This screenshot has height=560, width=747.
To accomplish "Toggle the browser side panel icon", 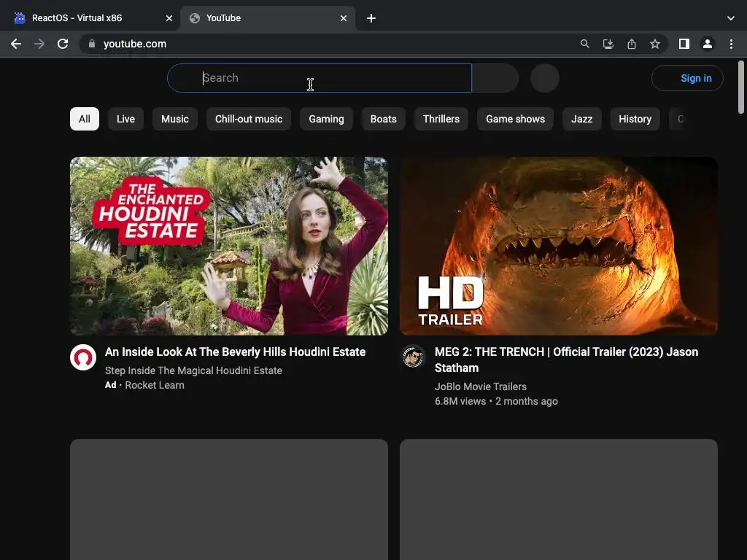I will click(684, 44).
